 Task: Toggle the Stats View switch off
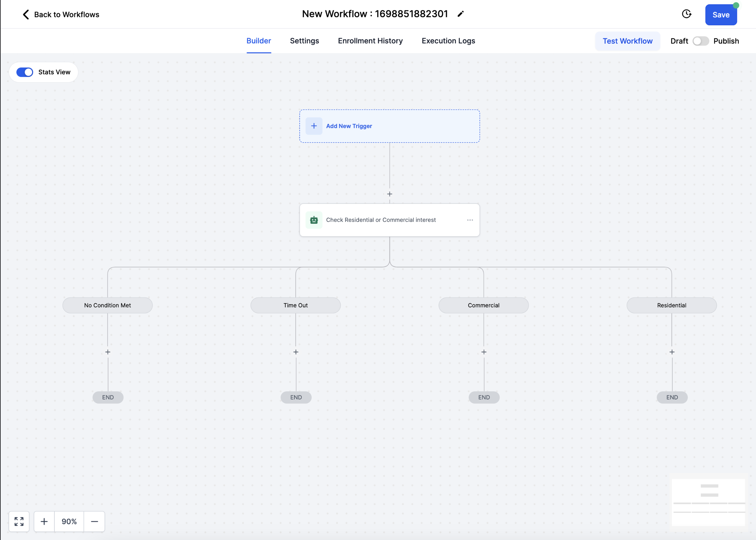point(25,72)
